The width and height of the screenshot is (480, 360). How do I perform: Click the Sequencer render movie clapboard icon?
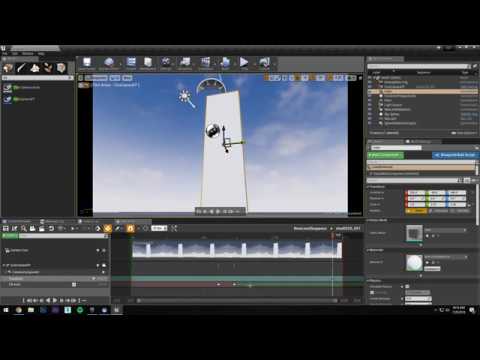(42, 228)
